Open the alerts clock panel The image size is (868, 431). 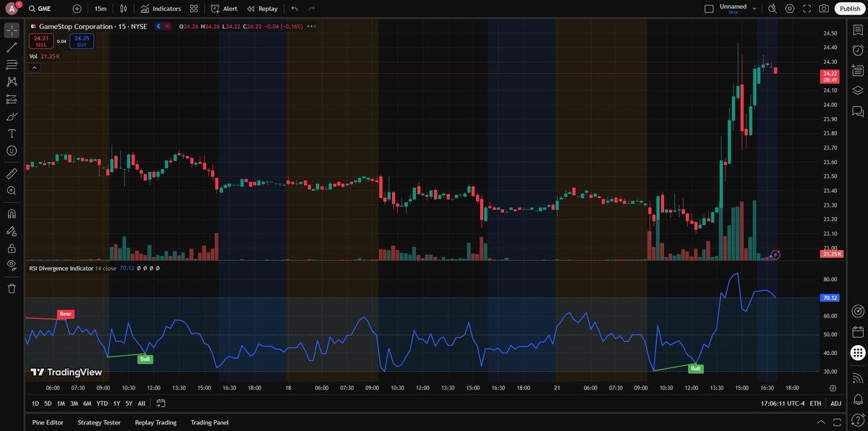point(858,51)
